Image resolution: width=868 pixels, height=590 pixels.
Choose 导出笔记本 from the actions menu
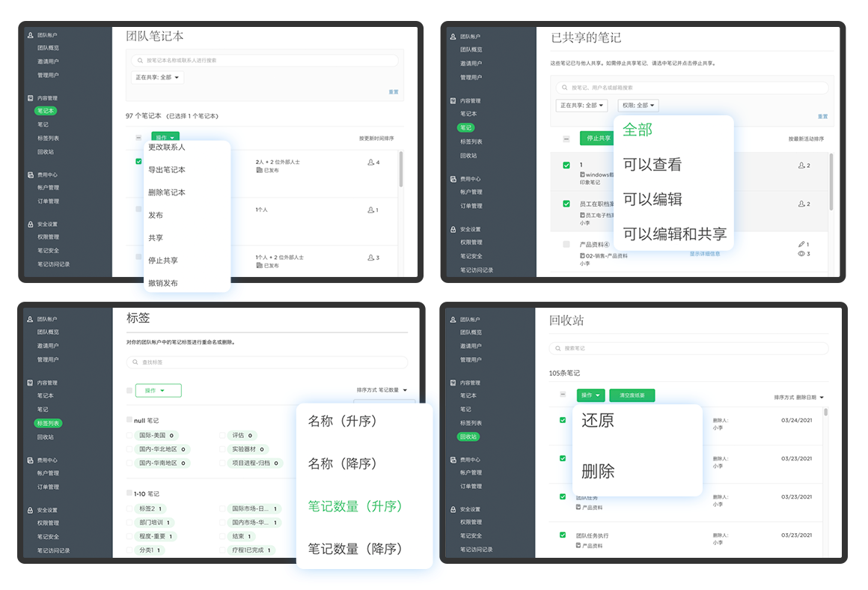tap(167, 170)
